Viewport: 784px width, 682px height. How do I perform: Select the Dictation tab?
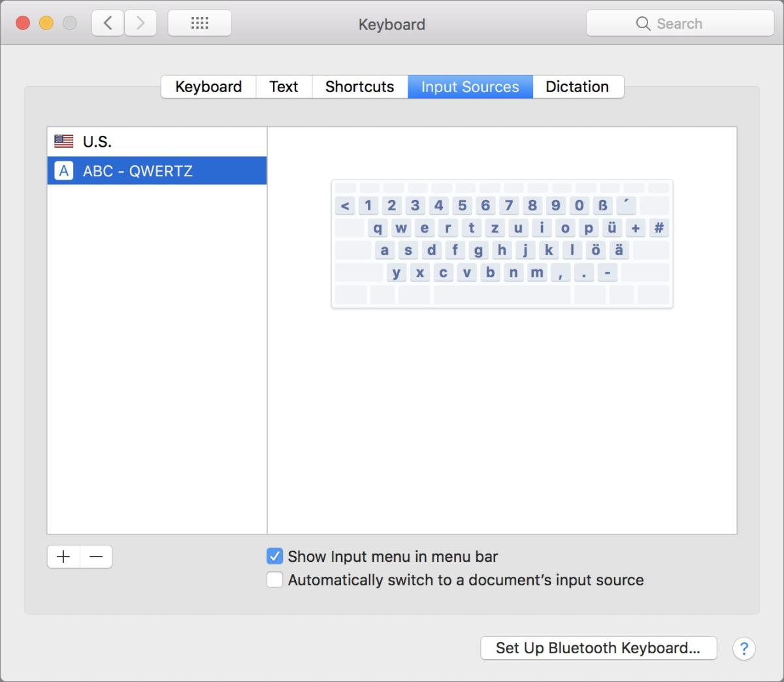(x=577, y=87)
